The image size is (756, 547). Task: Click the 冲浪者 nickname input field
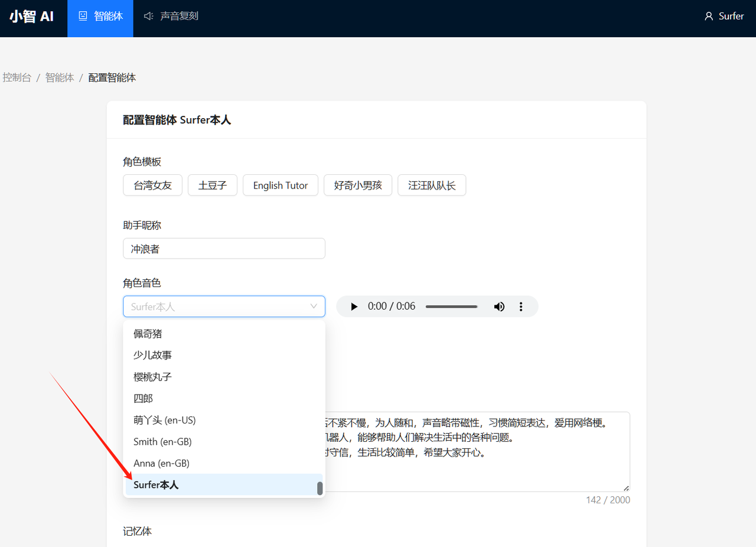click(x=224, y=248)
